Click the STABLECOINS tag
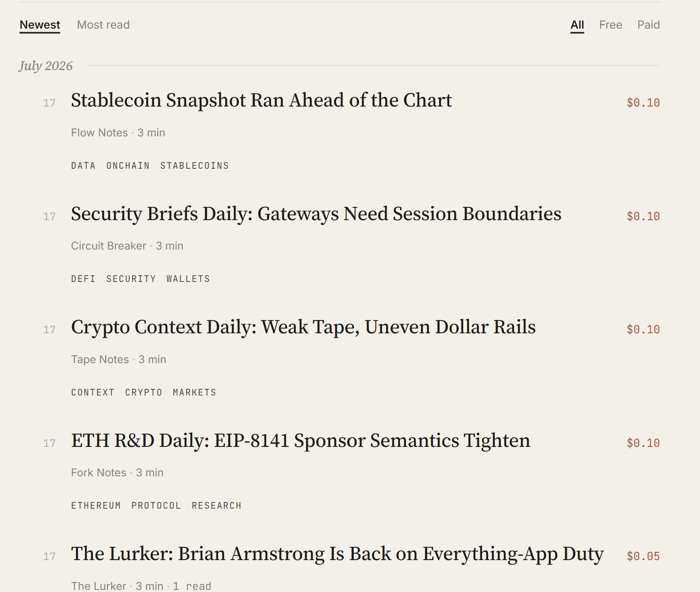This screenshot has height=592, width=700. tap(194, 166)
